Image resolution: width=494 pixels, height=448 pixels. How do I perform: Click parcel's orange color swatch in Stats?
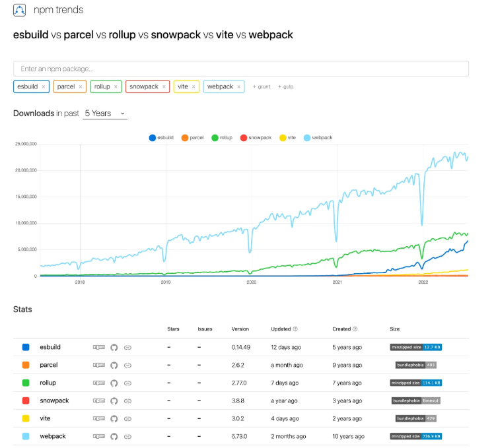(26, 365)
